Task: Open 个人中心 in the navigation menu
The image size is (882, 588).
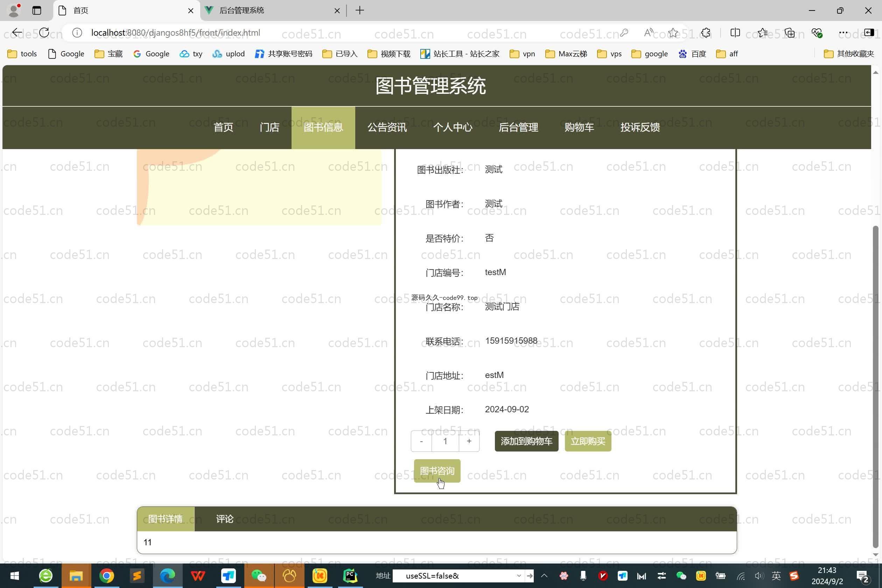Action: coord(453,127)
